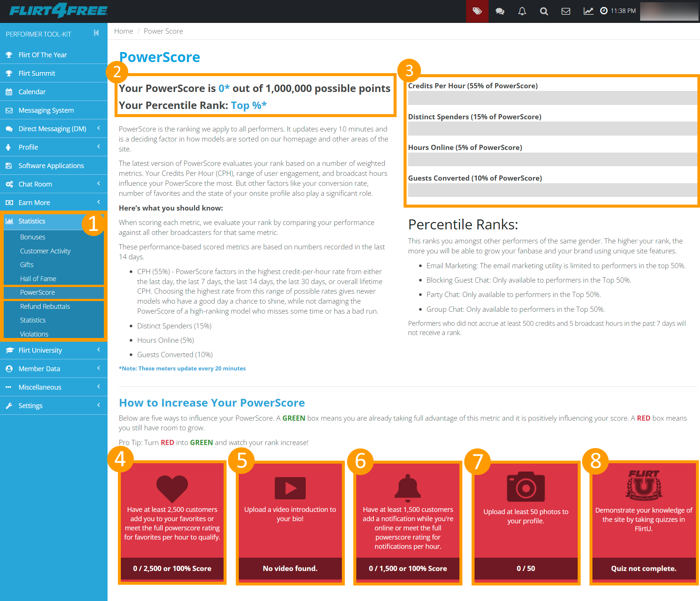Open the Calendar sidebar link
700x601 pixels.
[32, 92]
